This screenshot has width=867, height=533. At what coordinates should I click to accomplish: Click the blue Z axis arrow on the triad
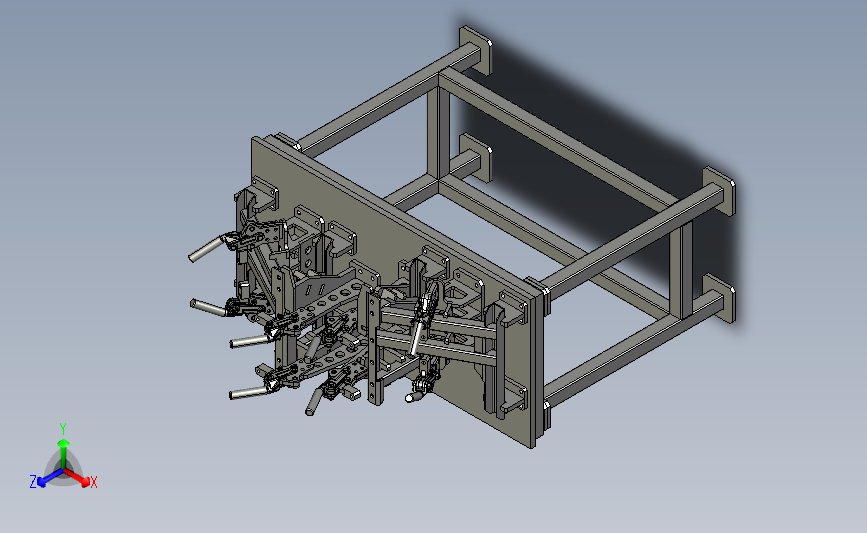click(50, 478)
